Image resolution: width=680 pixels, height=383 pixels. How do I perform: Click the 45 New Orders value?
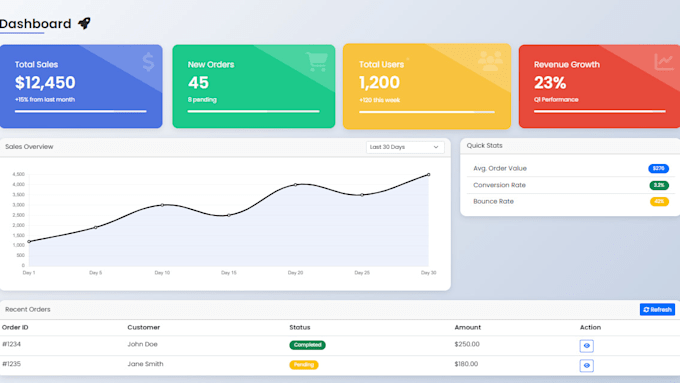[x=198, y=82]
